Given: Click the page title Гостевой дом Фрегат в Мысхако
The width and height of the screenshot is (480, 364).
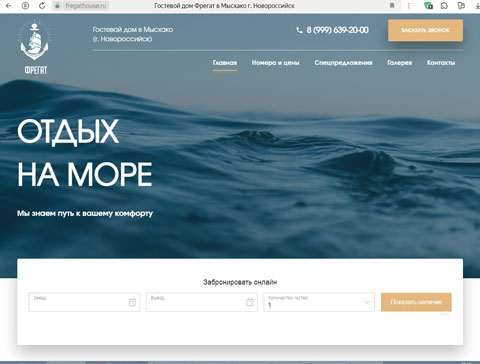Looking at the screenshot, I should pos(224,6).
